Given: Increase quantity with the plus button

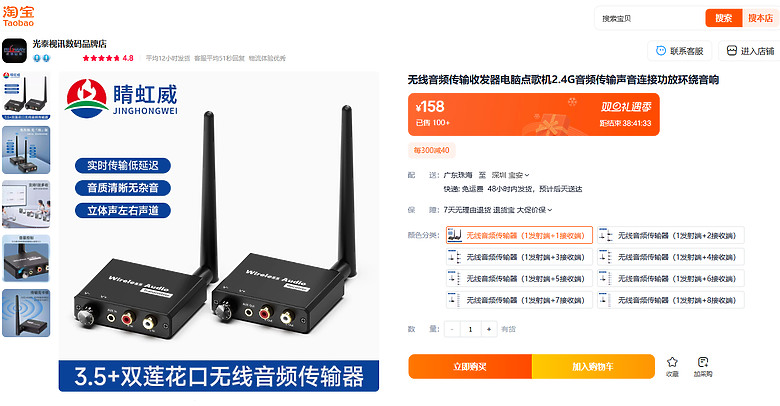Looking at the screenshot, I should [x=489, y=329].
